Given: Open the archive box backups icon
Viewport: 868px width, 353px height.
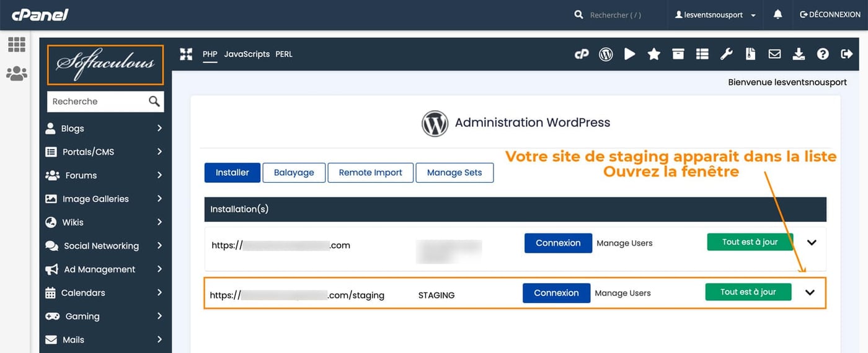Looking at the screenshot, I should point(678,54).
